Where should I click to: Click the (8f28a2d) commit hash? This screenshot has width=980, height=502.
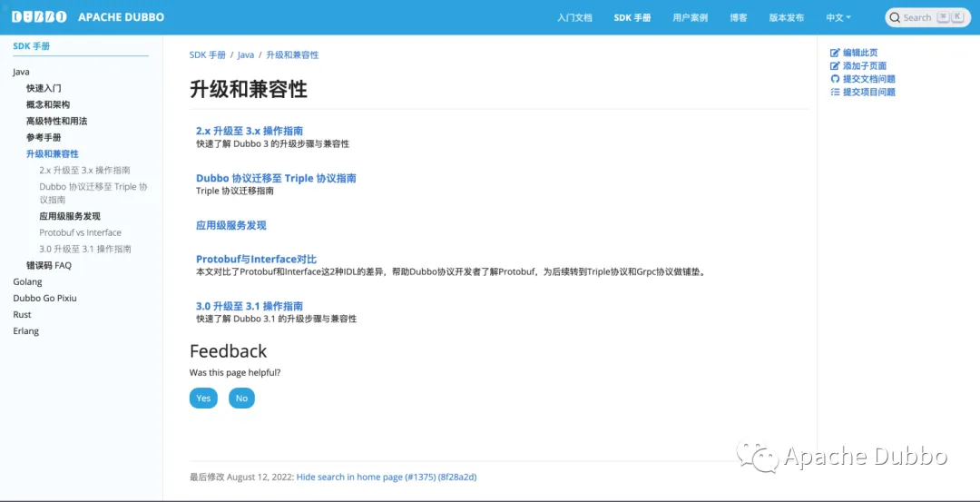point(457,477)
